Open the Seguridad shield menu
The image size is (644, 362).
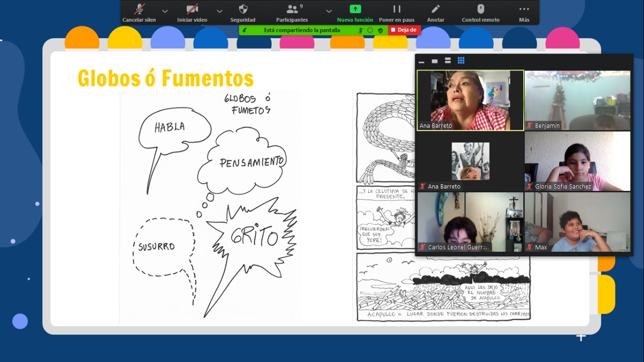coord(243,13)
